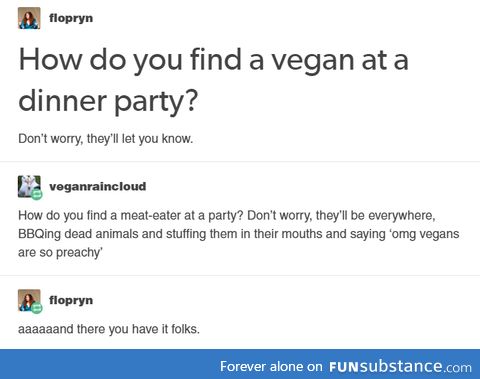Click the flopryn username above the headline
This screenshot has height=379, width=480.
click(x=71, y=18)
